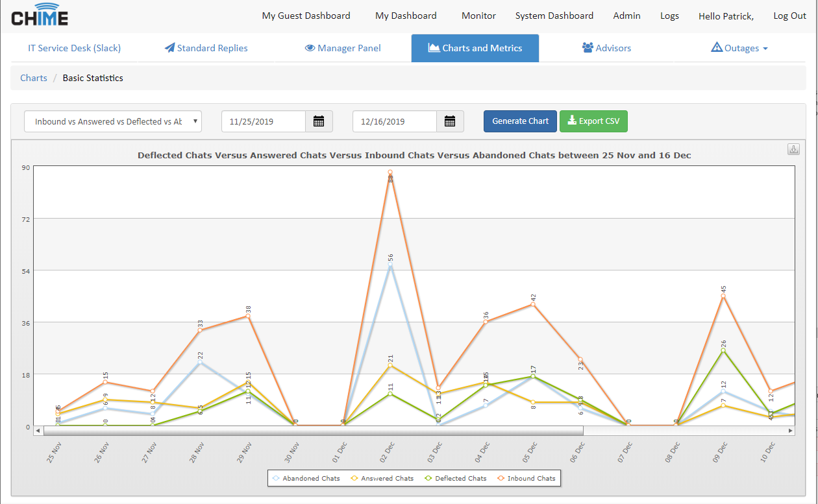Switch to the Charts and Metrics tab
The height and width of the screenshot is (504, 818).
(x=475, y=48)
